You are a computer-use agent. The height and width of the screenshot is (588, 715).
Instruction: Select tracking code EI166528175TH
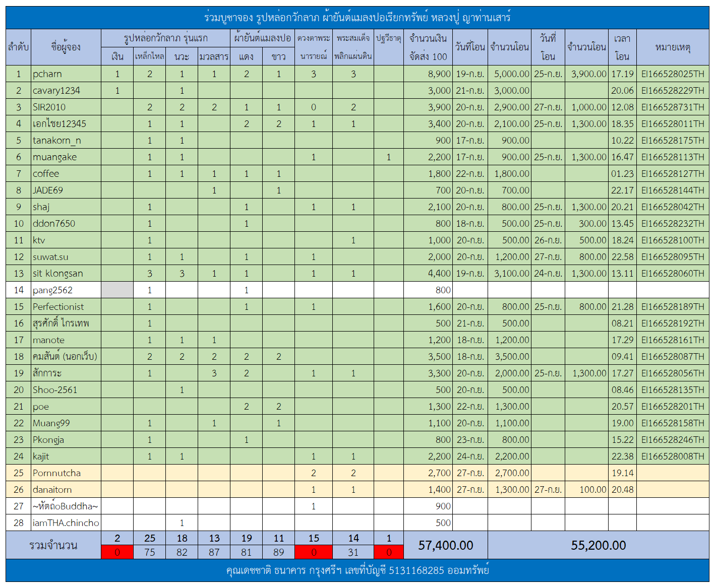[673, 140]
